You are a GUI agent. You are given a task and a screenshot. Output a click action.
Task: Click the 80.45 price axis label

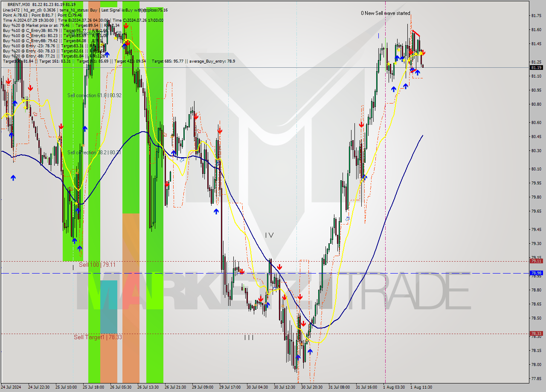(x=536, y=137)
